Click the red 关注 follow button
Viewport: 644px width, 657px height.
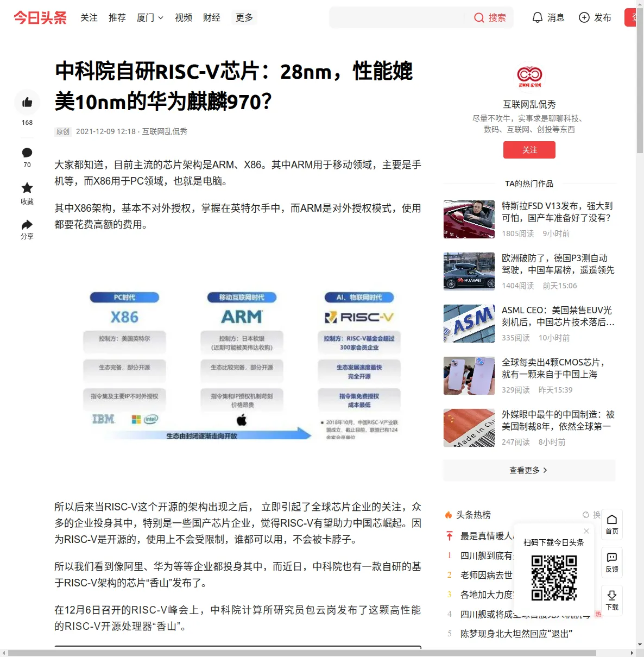(529, 150)
